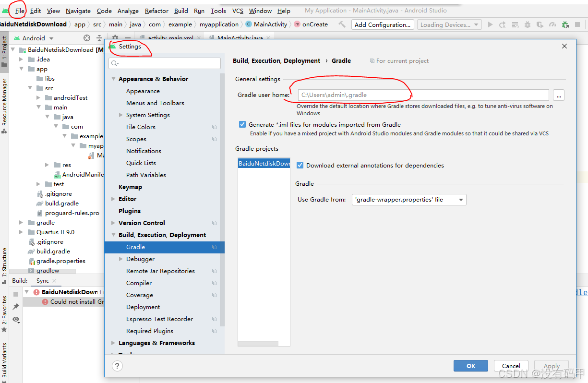The image size is (588, 383).
Task: Expand Languages & Frameworks section
Action: click(x=114, y=343)
